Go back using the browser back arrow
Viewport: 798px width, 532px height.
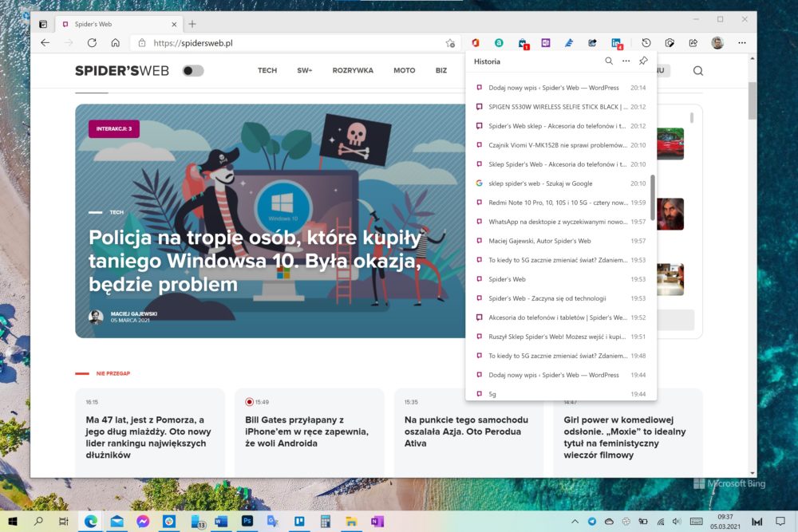[x=45, y=43]
